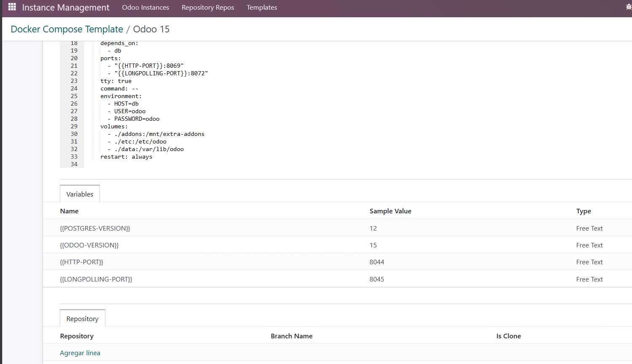Select the {{ODOO-VERSION}} variable name cell
Viewport: 632px width, 364px height.
(89, 245)
